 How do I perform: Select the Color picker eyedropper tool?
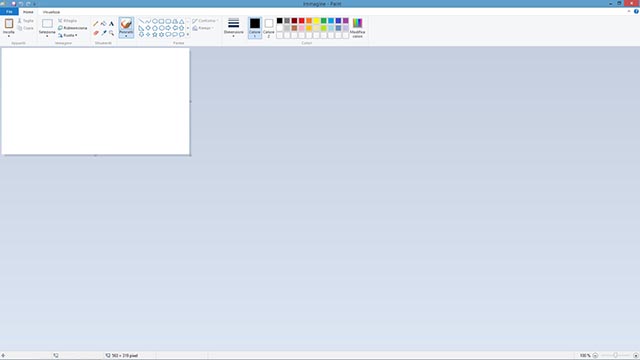pos(104,33)
